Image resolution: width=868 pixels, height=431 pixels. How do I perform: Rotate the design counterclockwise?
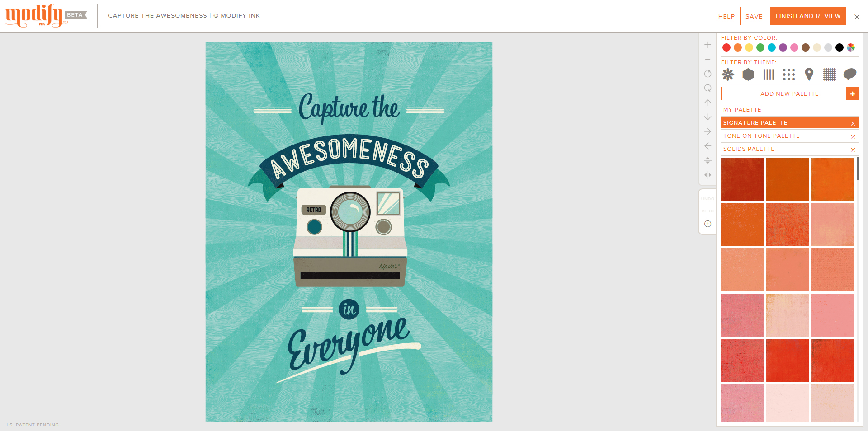[708, 74]
